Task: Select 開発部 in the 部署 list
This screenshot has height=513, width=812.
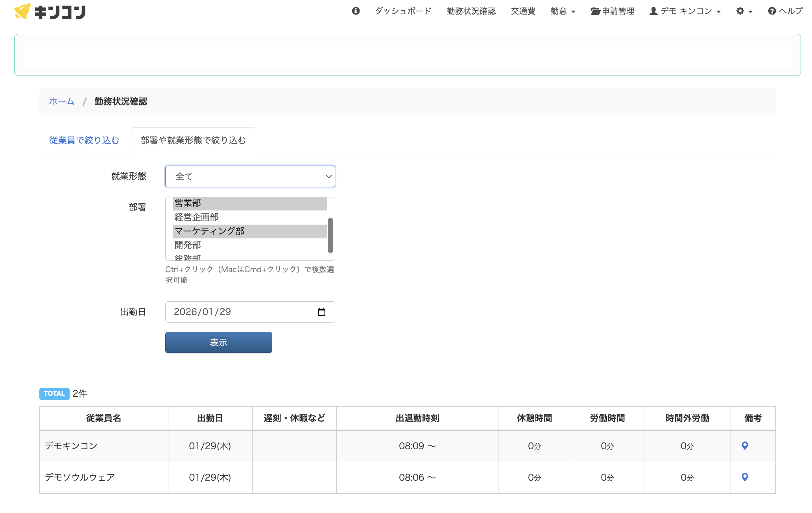Action: (x=250, y=245)
